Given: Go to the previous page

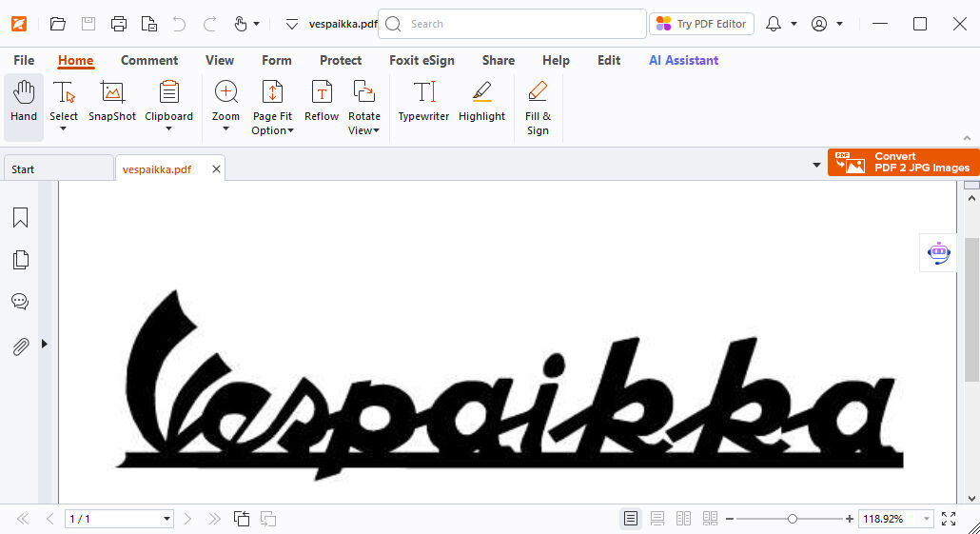Looking at the screenshot, I should (50, 519).
